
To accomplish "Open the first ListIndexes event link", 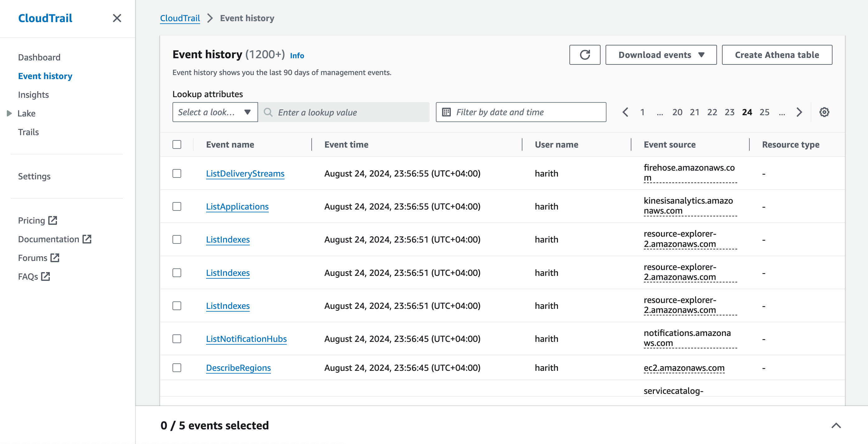I will point(228,239).
